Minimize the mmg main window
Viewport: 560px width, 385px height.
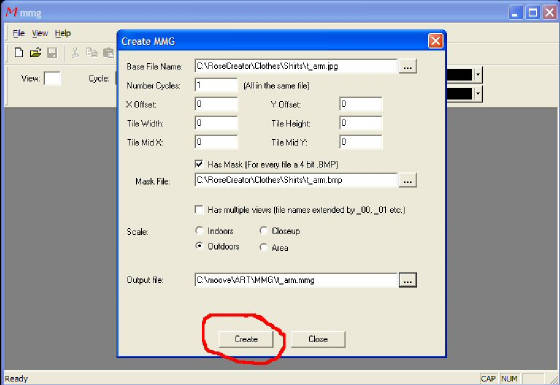click(x=515, y=13)
